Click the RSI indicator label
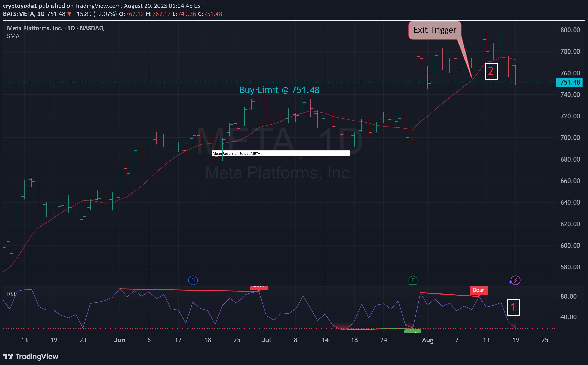 [11, 294]
